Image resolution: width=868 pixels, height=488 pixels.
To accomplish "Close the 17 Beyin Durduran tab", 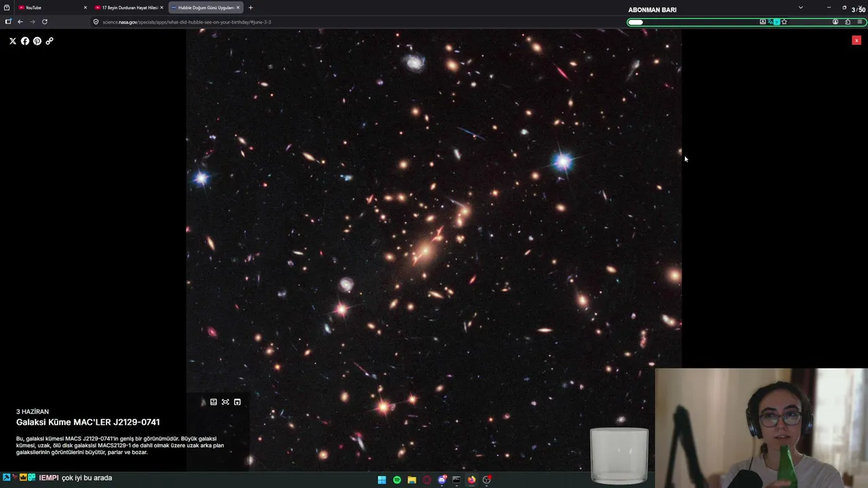I will point(161,7).
